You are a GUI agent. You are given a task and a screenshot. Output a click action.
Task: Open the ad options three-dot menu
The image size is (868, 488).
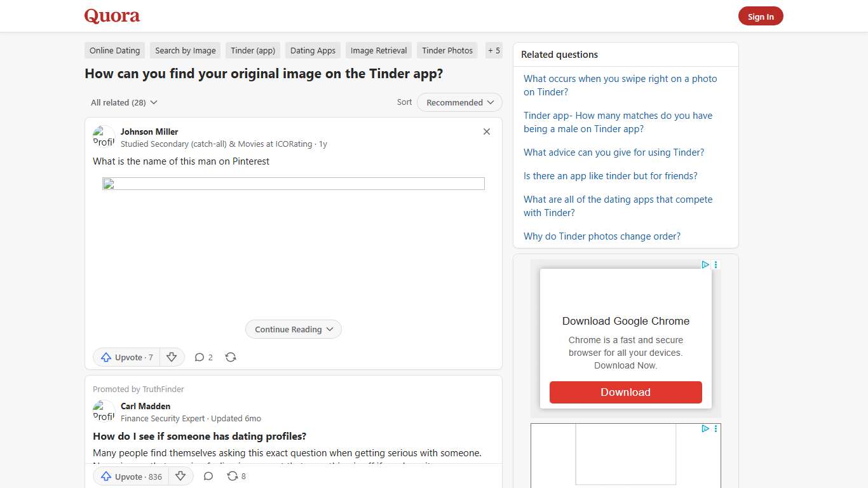[715, 265]
